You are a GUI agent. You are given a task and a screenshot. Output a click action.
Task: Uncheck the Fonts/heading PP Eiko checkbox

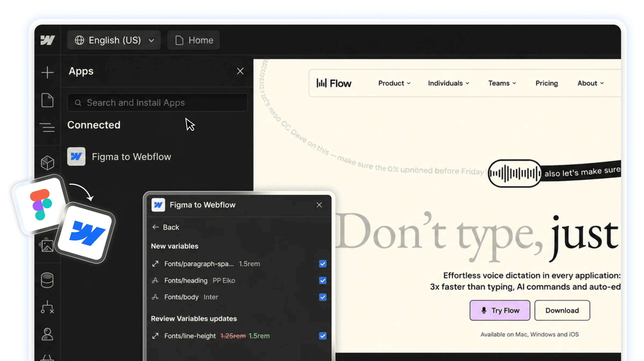[x=323, y=280]
